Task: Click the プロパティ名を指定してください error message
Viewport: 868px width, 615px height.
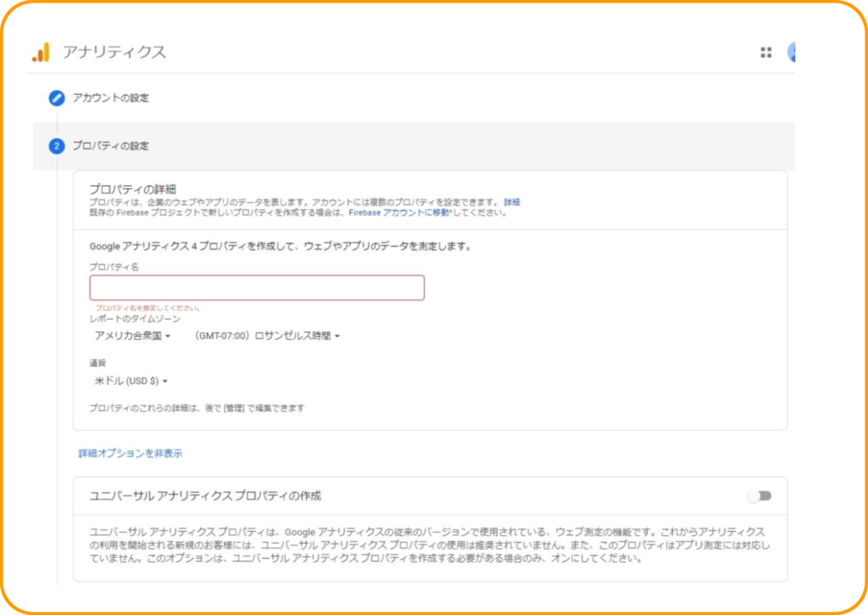Action: (x=147, y=308)
